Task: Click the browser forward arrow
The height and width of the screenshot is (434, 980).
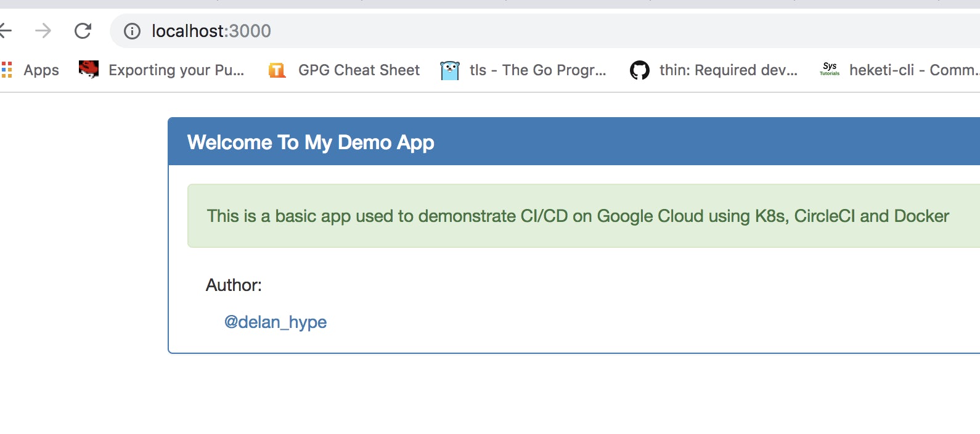Action: (x=43, y=30)
